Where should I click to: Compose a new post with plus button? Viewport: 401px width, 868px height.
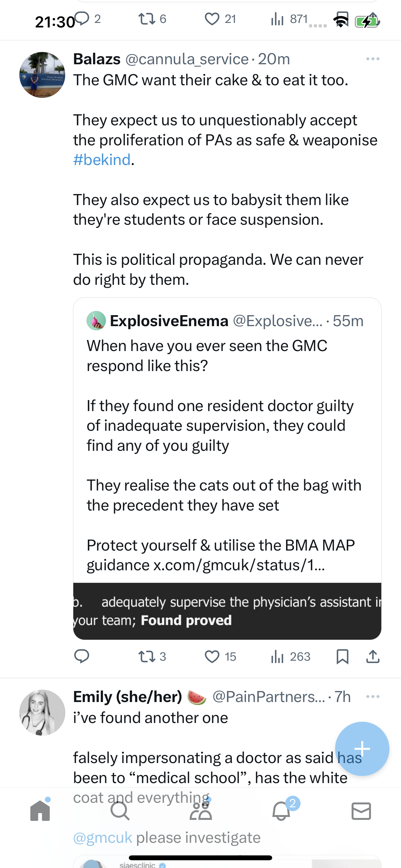[362, 749]
